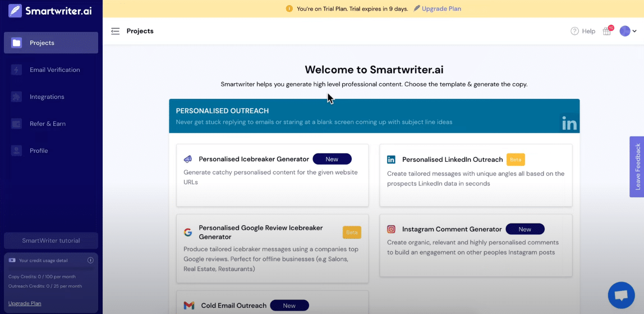This screenshot has width=644, height=314.
Task: Click 'Outreach Credits: 0 / 25 per month' text
Action: (45, 286)
